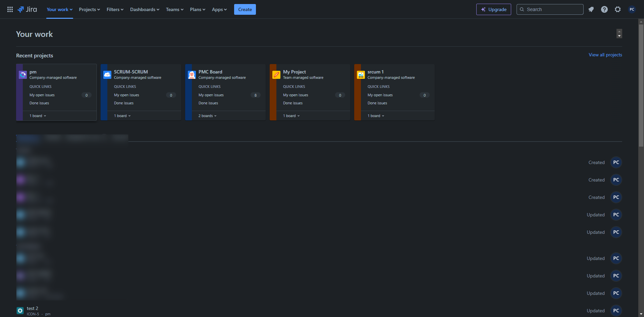Open Done issues on the pm card
Screen dimensions: 644x317
tap(39, 103)
